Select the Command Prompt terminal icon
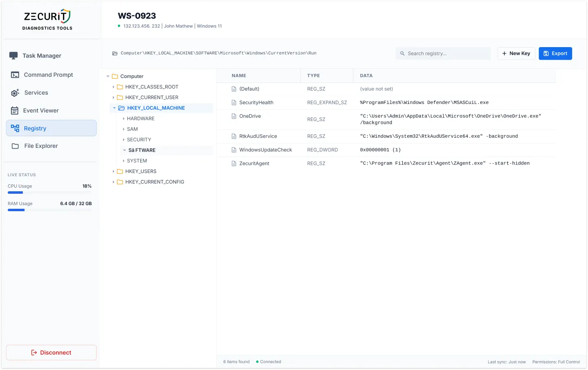This screenshot has width=588, height=370. 14,75
